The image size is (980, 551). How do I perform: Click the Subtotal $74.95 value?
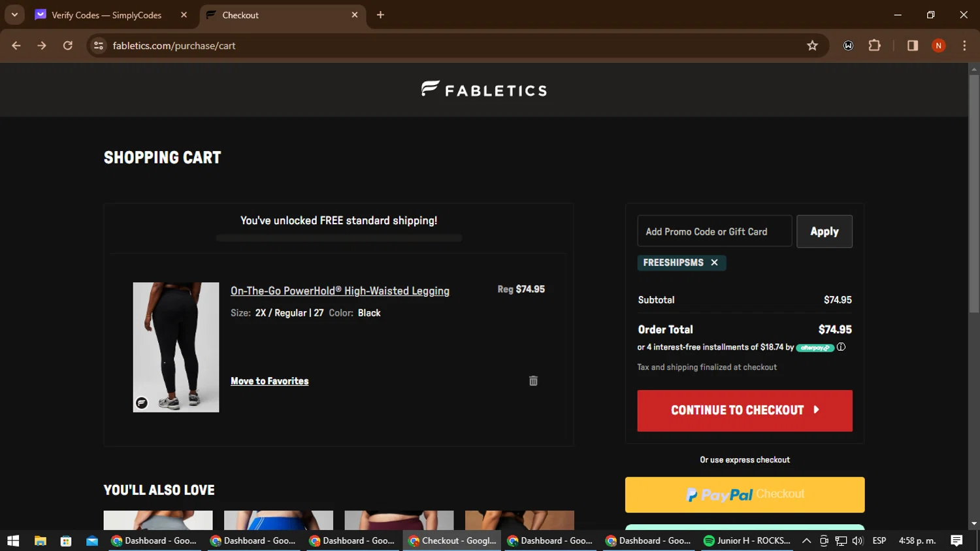tap(838, 300)
